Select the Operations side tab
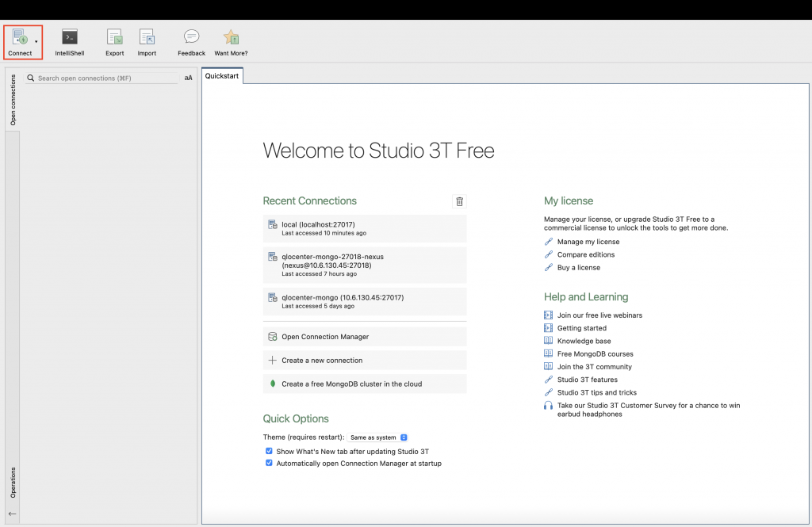Viewport: 812px width, 527px height. [13, 483]
